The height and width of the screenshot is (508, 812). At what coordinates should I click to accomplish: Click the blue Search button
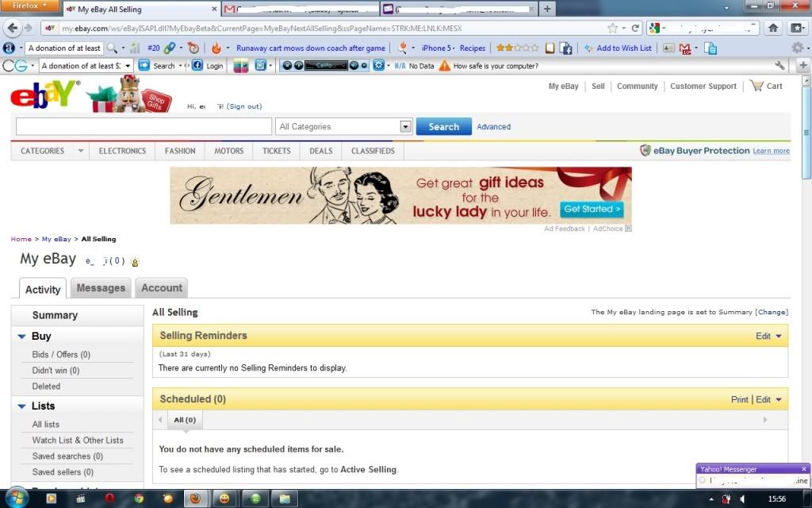[444, 126]
